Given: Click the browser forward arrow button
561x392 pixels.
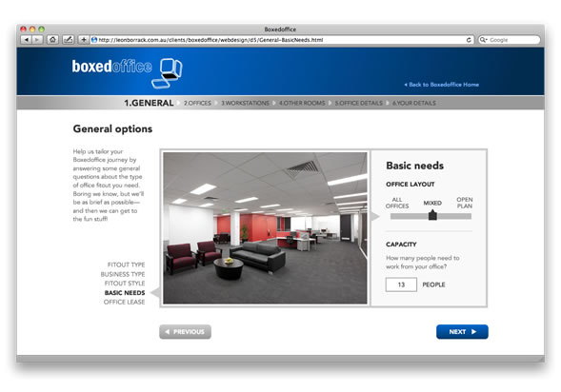Looking at the screenshot, I should coord(37,40).
